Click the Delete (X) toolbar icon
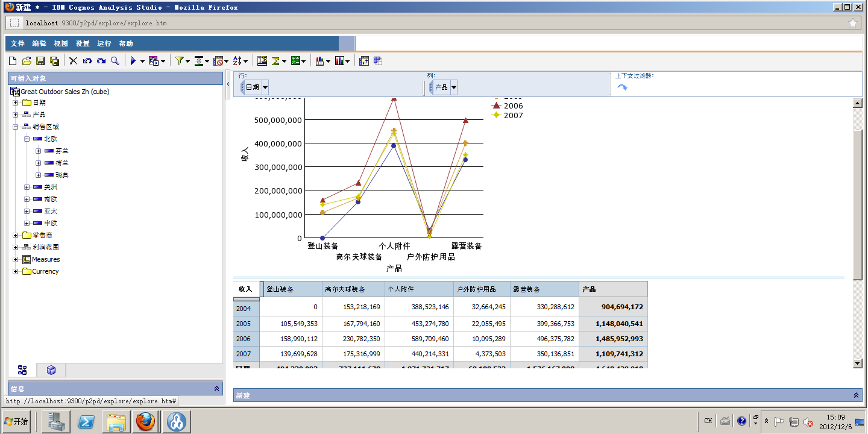 coord(73,61)
